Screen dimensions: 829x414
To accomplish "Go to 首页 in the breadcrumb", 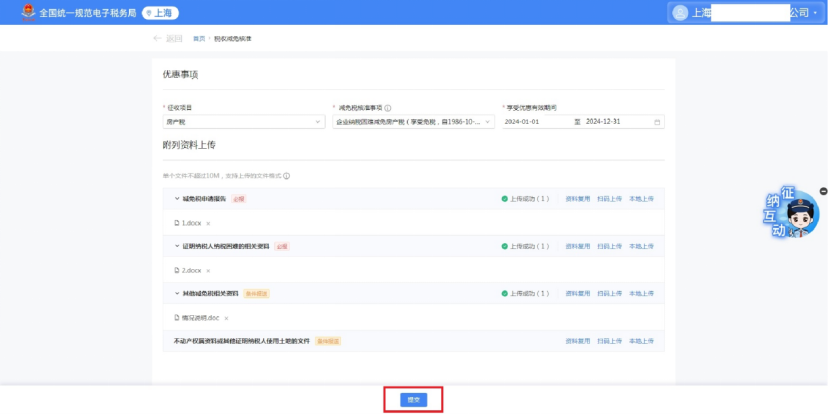I will click(199, 38).
